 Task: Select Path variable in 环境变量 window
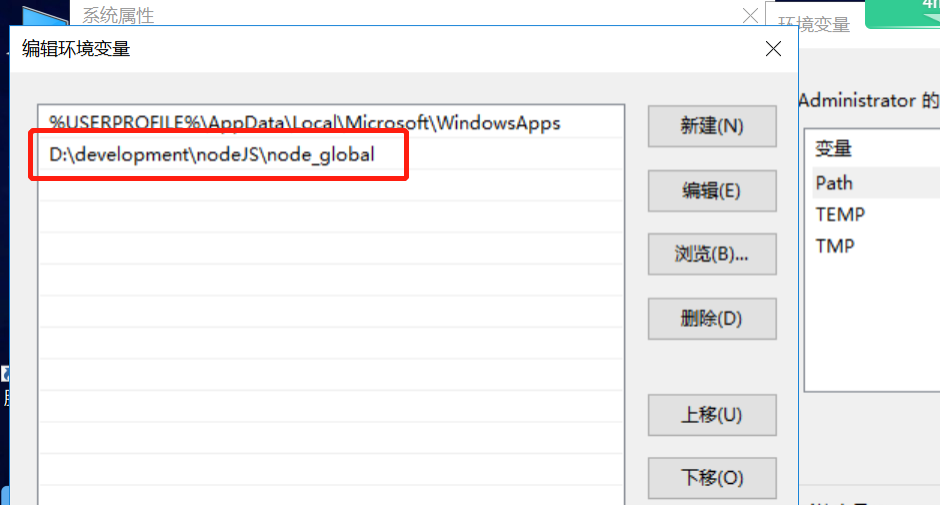(x=877, y=183)
